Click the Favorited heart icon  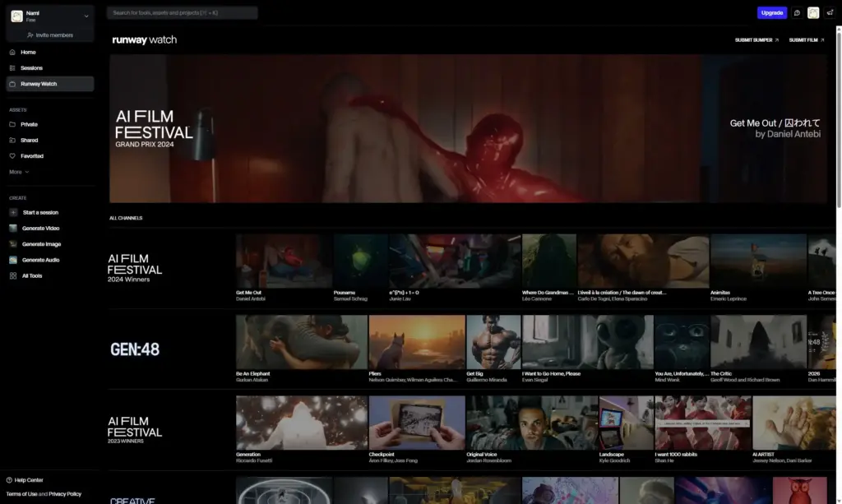[x=12, y=156]
